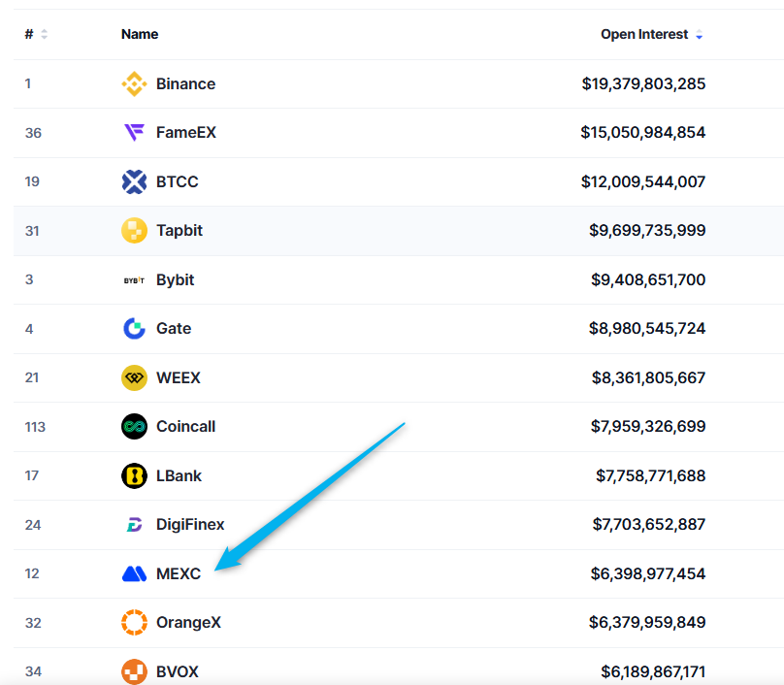784x685 pixels.
Task: Select the Coincall green logo
Action: (x=134, y=426)
